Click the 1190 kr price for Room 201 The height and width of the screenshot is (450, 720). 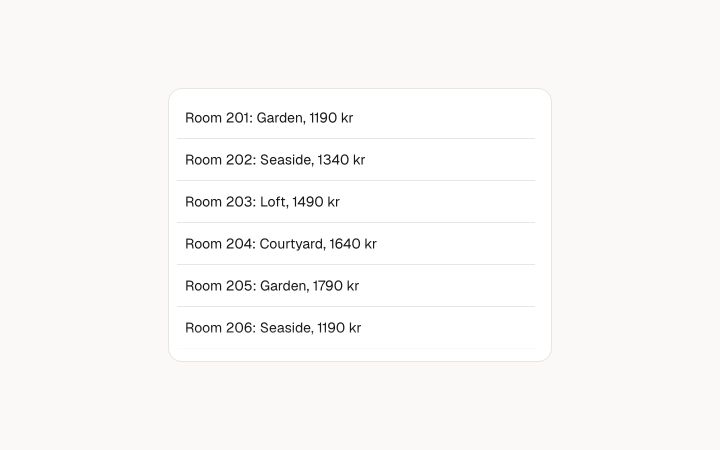coord(331,118)
